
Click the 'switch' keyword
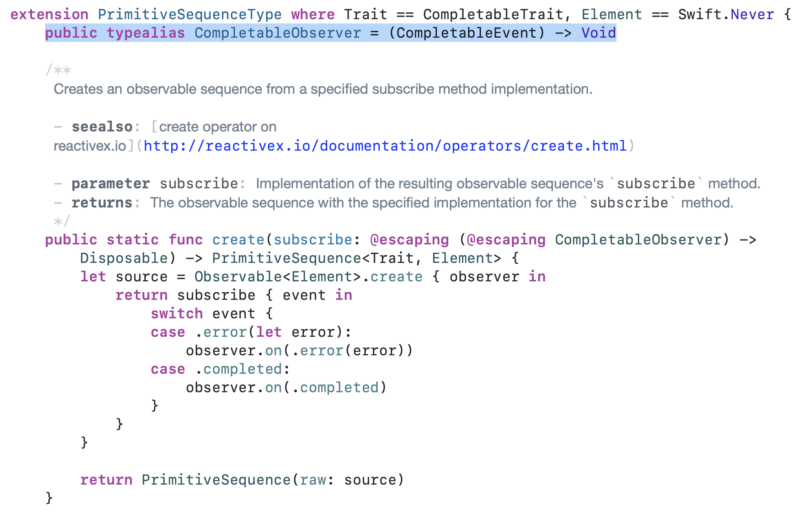tap(177, 314)
